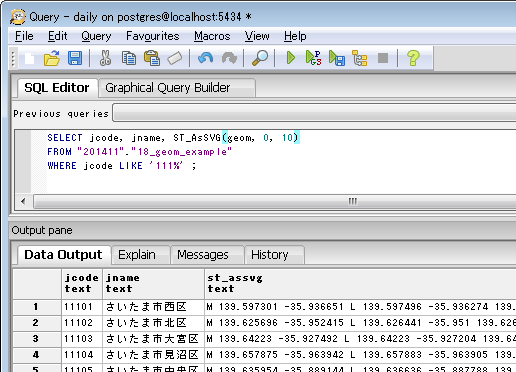Viewport: 516px width, 372px height.
Task: Click the toolbar drag handle grip
Action: pyautogui.click(x=13, y=58)
